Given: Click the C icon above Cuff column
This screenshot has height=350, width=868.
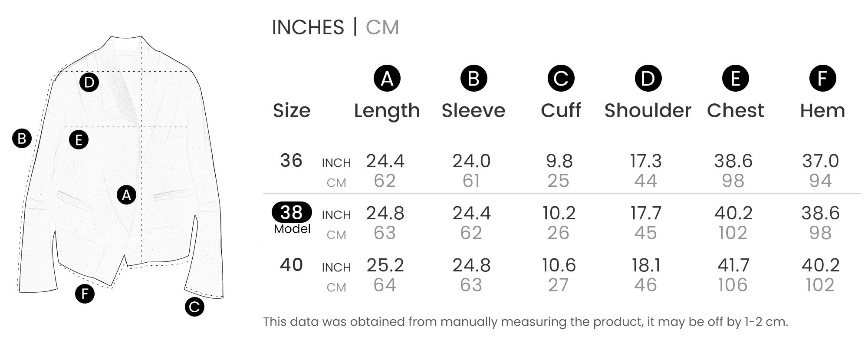Looking at the screenshot, I should pyautogui.click(x=561, y=79).
